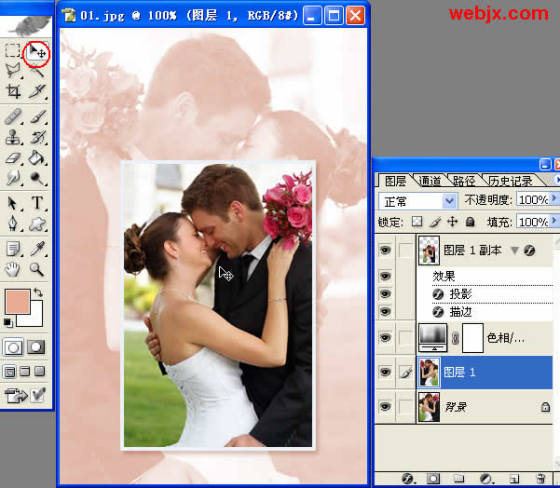
Task: Select the Custom Shape tool
Action: click(37, 224)
